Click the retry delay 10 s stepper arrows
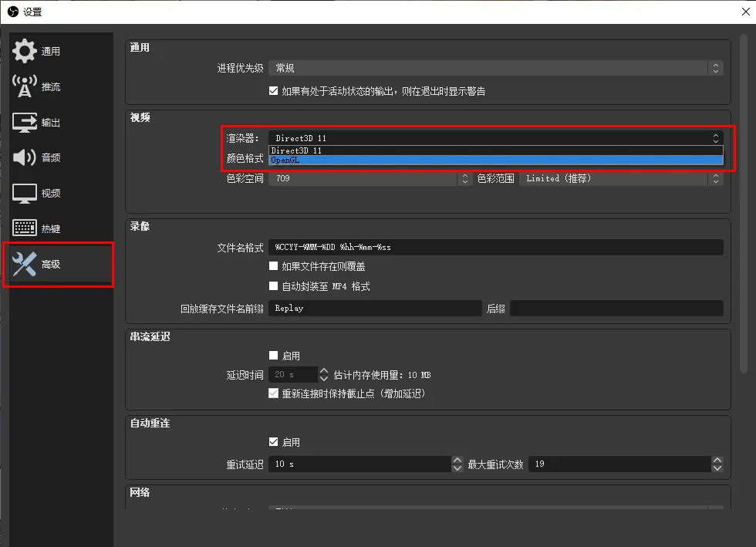This screenshot has height=547, width=756. (457, 464)
